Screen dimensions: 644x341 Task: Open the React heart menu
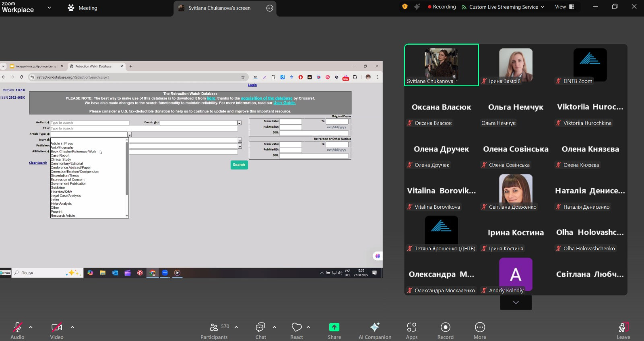click(297, 330)
